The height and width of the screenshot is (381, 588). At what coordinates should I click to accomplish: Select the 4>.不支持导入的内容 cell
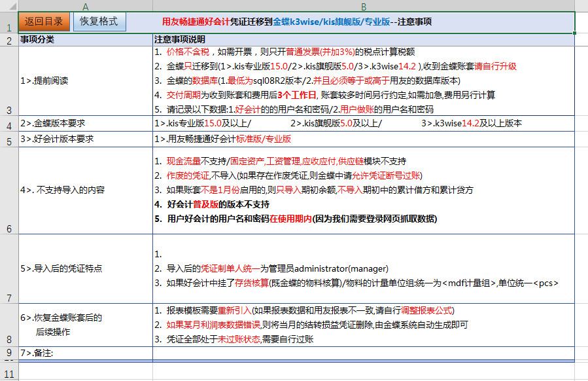pos(85,190)
